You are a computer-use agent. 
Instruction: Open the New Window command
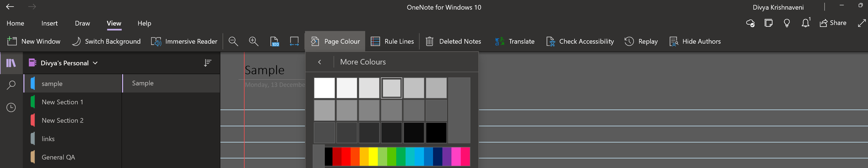point(34,41)
